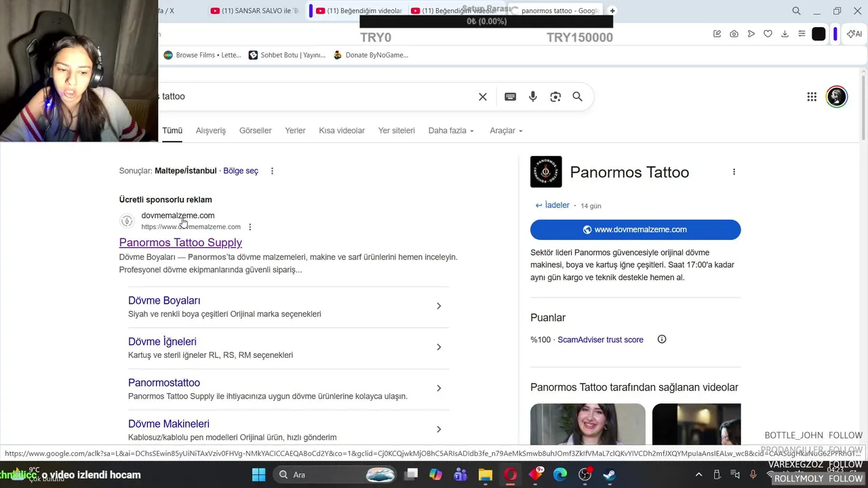
Task: Open bookmarks heart icon in toolbar
Action: tap(768, 34)
